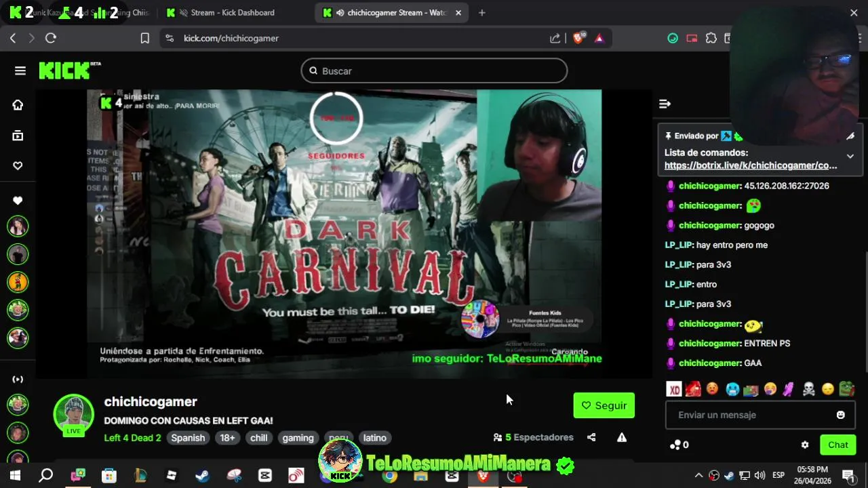Insert the Pepe frog emote
This screenshot has width=868, height=488.
pyautogui.click(x=846, y=389)
